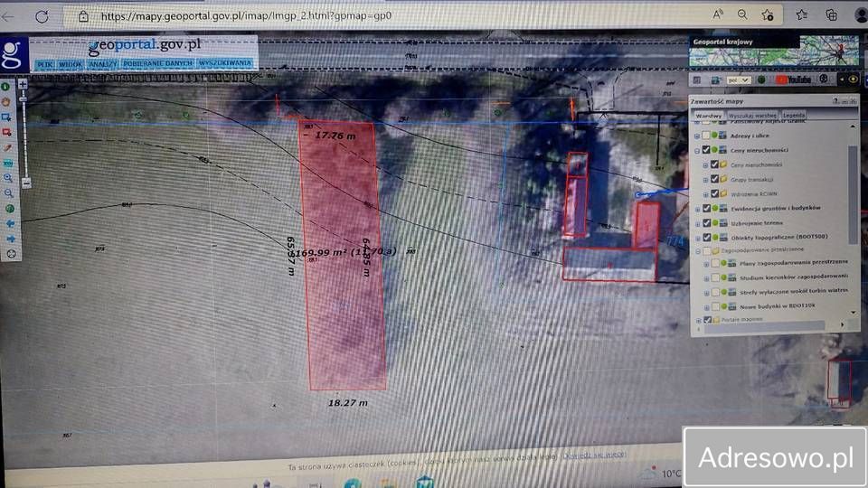Pick the pencil drawing tool
This screenshot has height=488, width=868.
(x=8, y=147)
